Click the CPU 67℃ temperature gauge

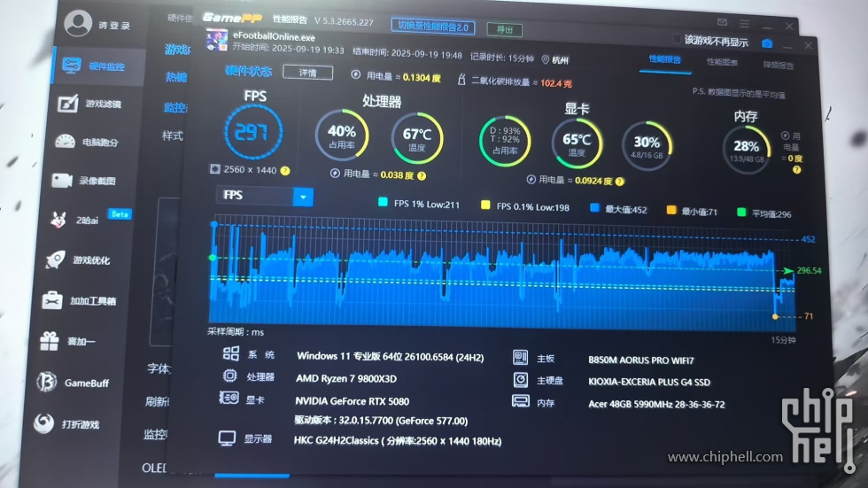point(417,138)
